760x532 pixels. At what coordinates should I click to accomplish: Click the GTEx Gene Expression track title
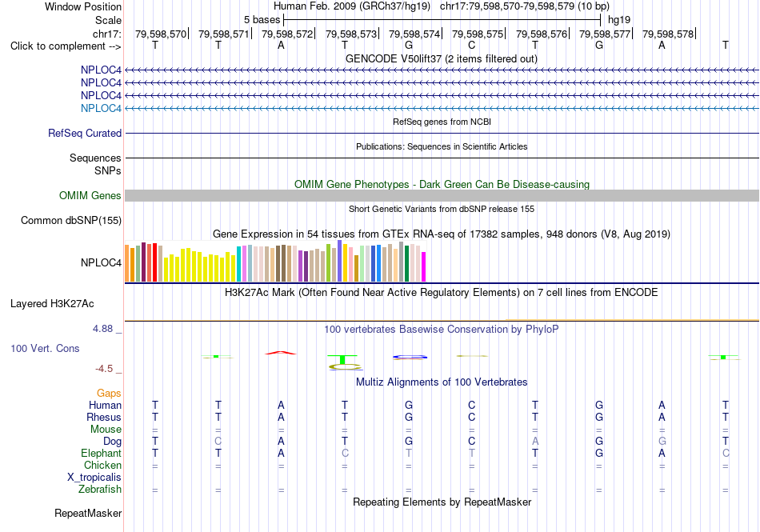(x=442, y=234)
